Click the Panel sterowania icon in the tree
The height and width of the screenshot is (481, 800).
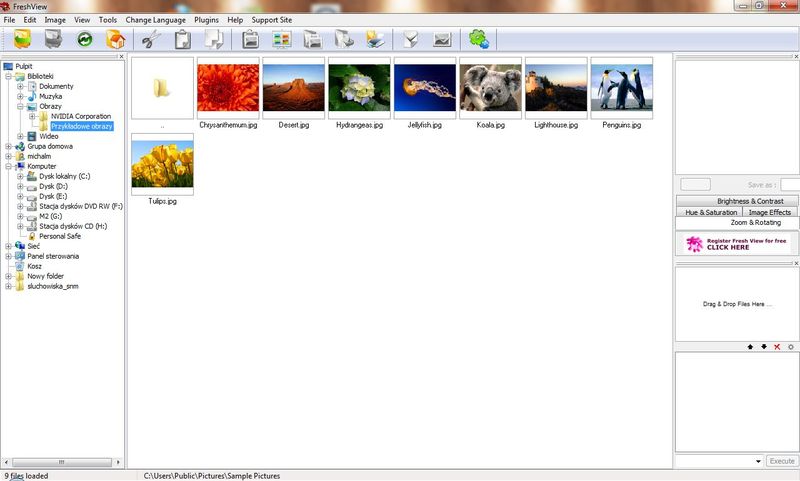point(20,256)
